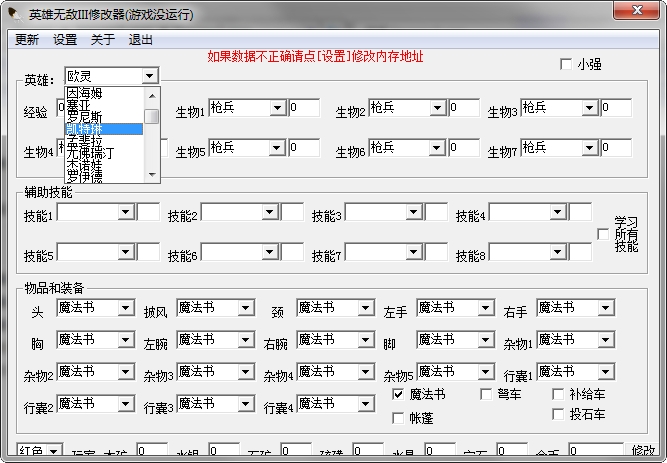Viewport: 667px width, 463px height.
Task: Open the 左腕 equipment dropdown
Action: (246, 340)
